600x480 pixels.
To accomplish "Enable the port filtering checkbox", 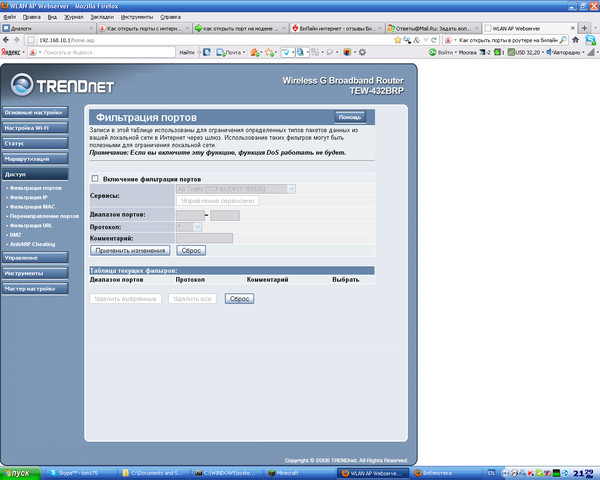I will coord(95,178).
